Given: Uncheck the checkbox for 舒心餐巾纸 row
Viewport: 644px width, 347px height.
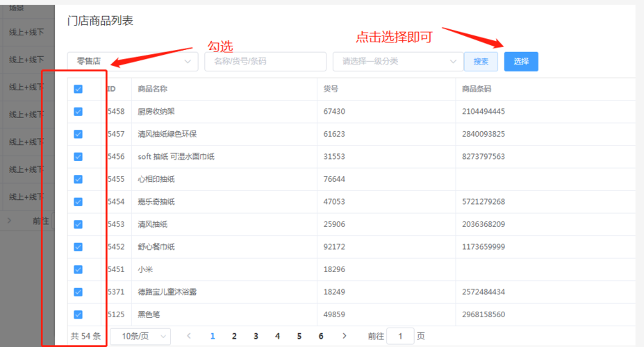Looking at the screenshot, I should pyautogui.click(x=78, y=247).
